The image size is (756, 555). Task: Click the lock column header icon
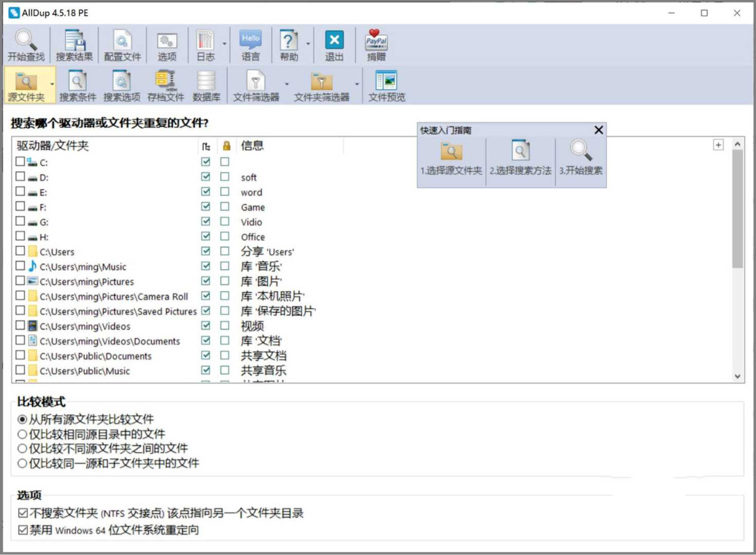(x=227, y=146)
